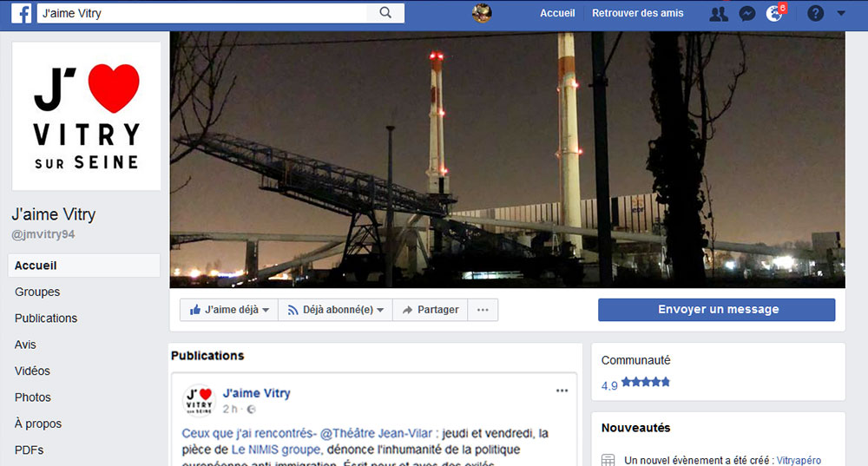This screenshot has height=466, width=868.
Task: Click the post audience globe icon
Action: coord(252,410)
